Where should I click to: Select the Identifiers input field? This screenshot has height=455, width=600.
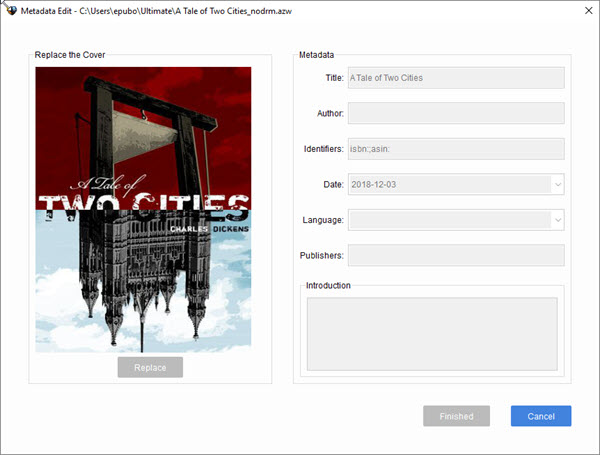coord(456,149)
